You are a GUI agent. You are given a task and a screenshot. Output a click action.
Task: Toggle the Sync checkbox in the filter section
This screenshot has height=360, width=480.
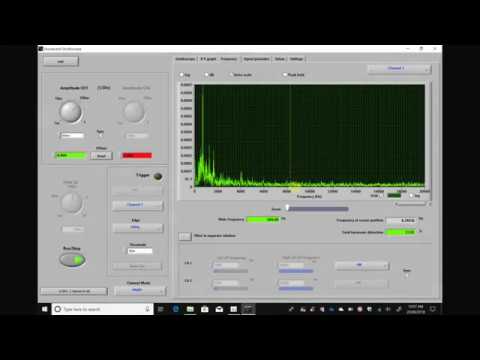coord(407,275)
